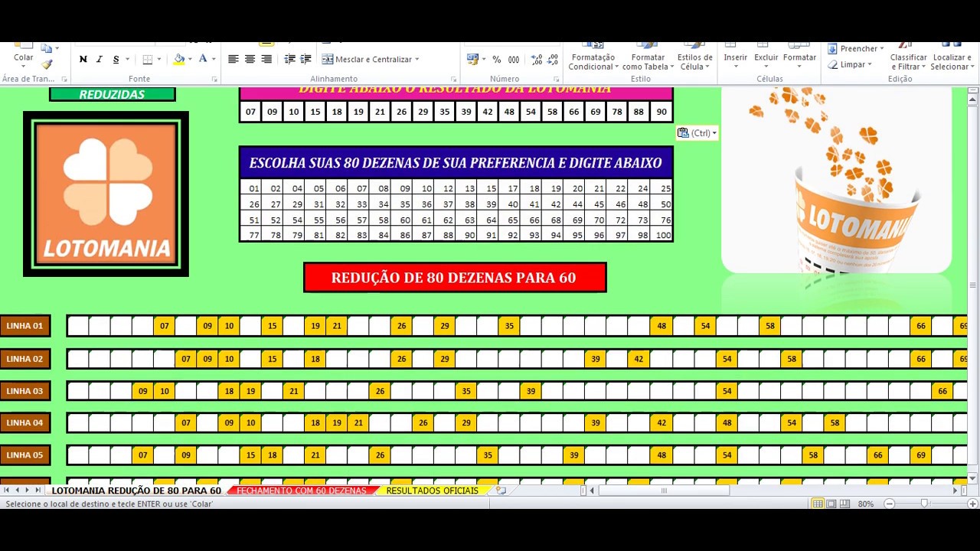Increase decimal places
The height and width of the screenshot is (551, 980).
click(x=536, y=59)
